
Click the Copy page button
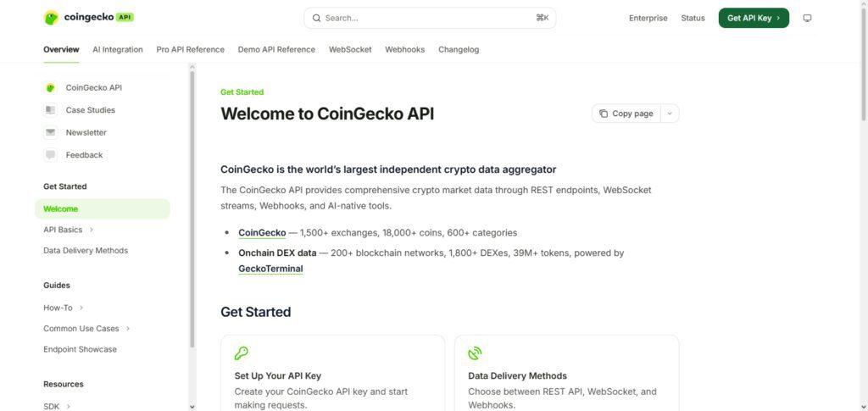(626, 114)
